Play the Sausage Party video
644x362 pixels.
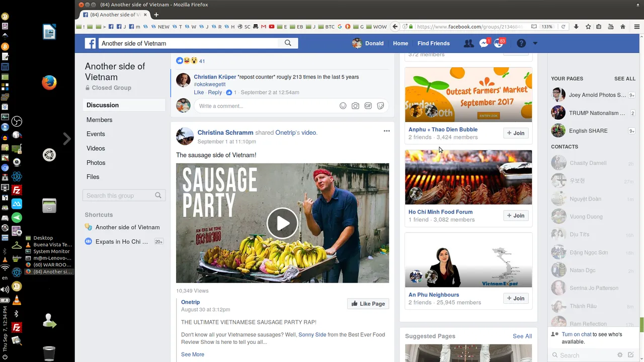click(x=282, y=223)
